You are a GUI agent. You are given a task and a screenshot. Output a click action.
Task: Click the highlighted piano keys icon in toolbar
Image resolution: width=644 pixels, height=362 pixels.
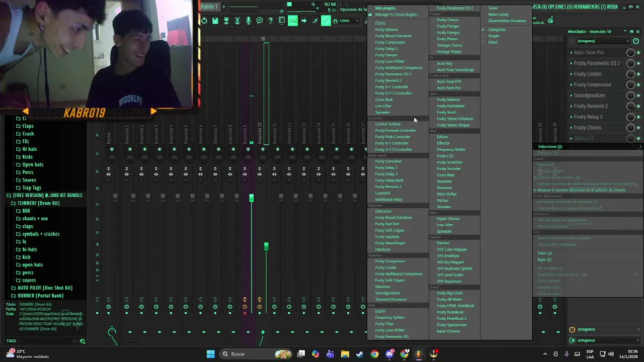(x=293, y=21)
